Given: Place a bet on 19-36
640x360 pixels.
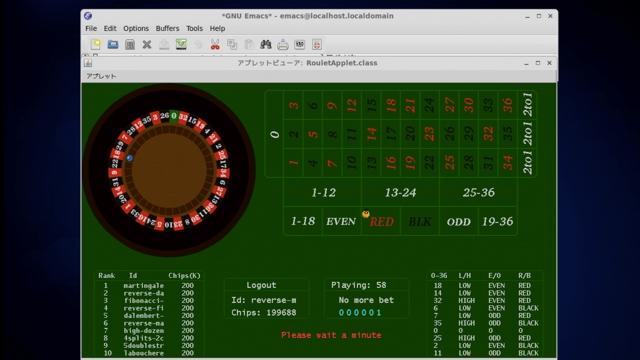Looking at the screenshot, I should (x=498, y=221).
